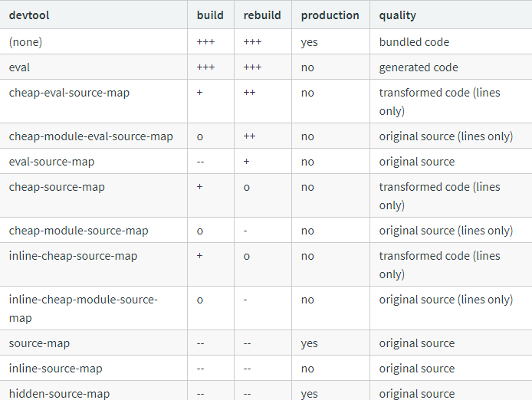Select inline-source-map row label

56,369
